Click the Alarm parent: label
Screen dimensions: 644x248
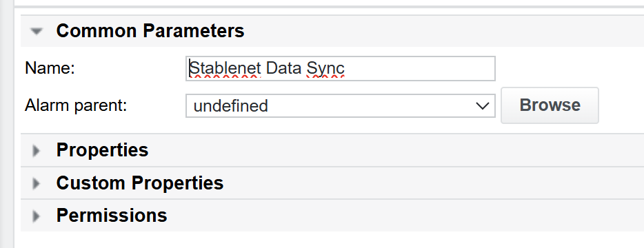76,105
